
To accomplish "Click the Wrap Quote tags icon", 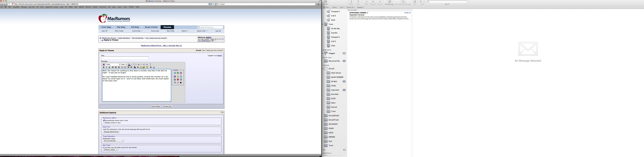I will [147, 67].
